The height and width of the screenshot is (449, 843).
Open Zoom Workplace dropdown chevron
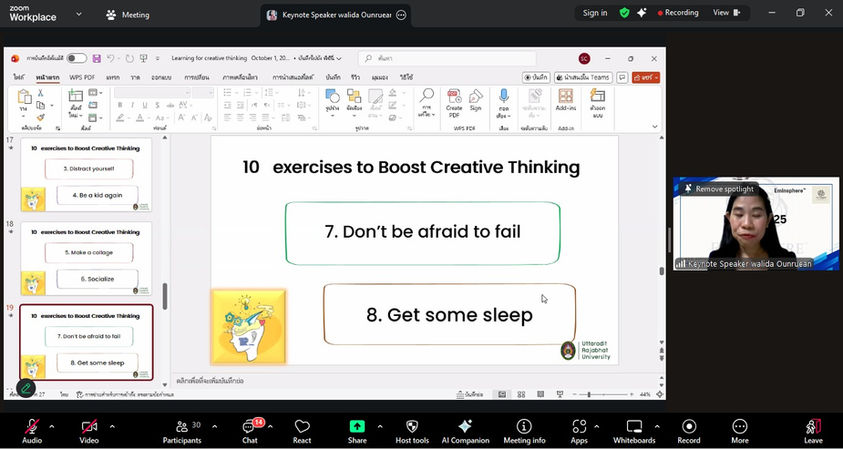[x=79, y=14]
